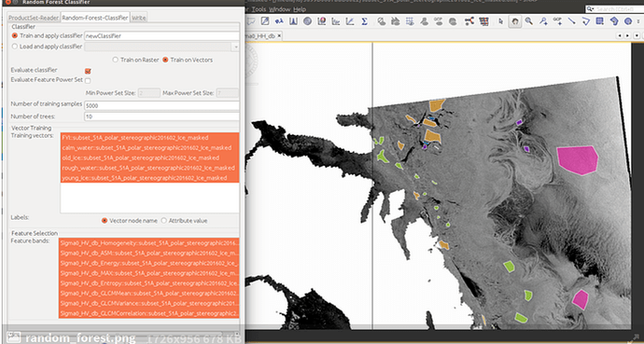Click the SNAP search box

coord(614,8)
